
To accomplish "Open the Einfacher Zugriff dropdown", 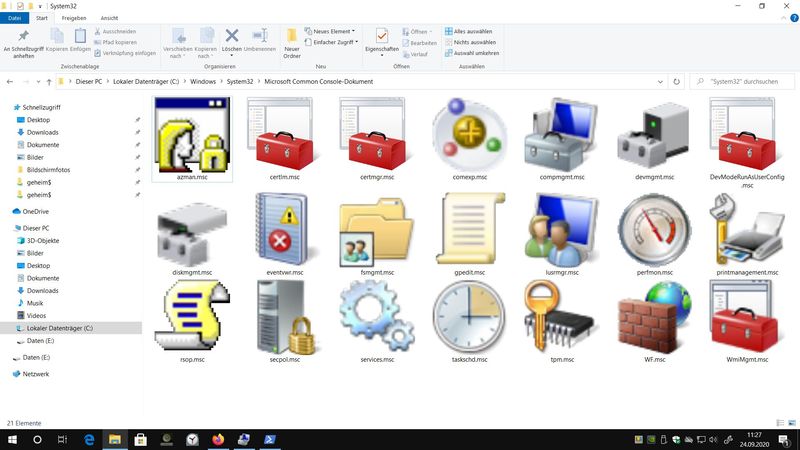I will tap(331, 42).
